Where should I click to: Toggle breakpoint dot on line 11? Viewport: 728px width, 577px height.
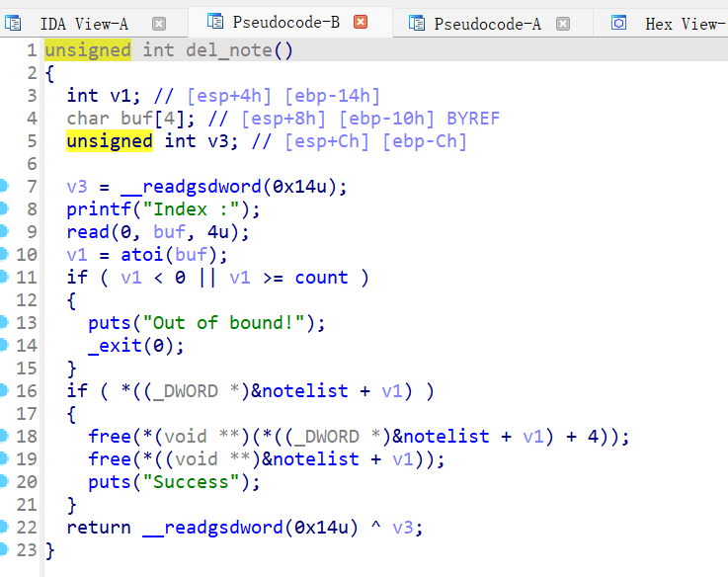pos(4,277)
